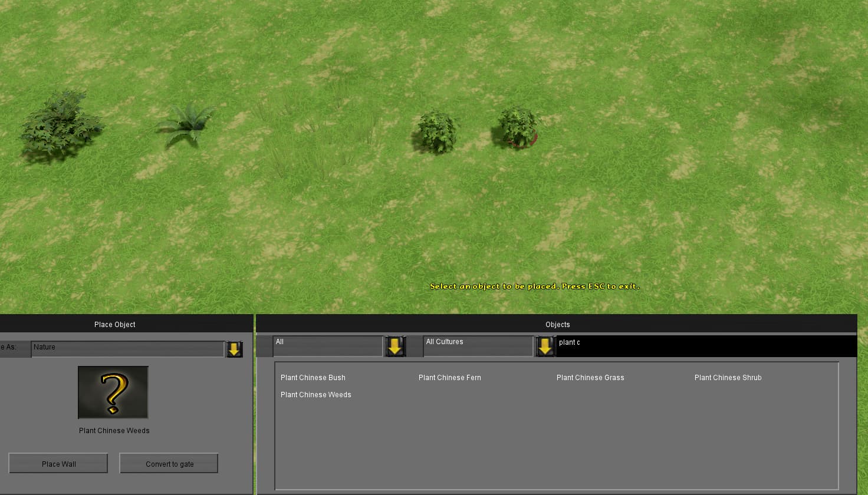The image size is (868, 495).
Task: Click the yellow arrow beside All filter
Action: [x=394, y=346]
